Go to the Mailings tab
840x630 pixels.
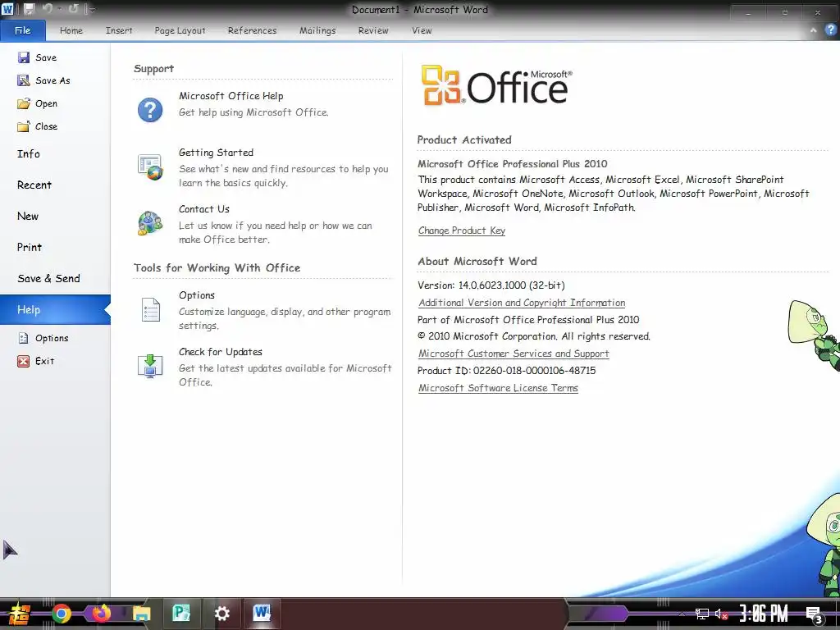pos(317,30)
